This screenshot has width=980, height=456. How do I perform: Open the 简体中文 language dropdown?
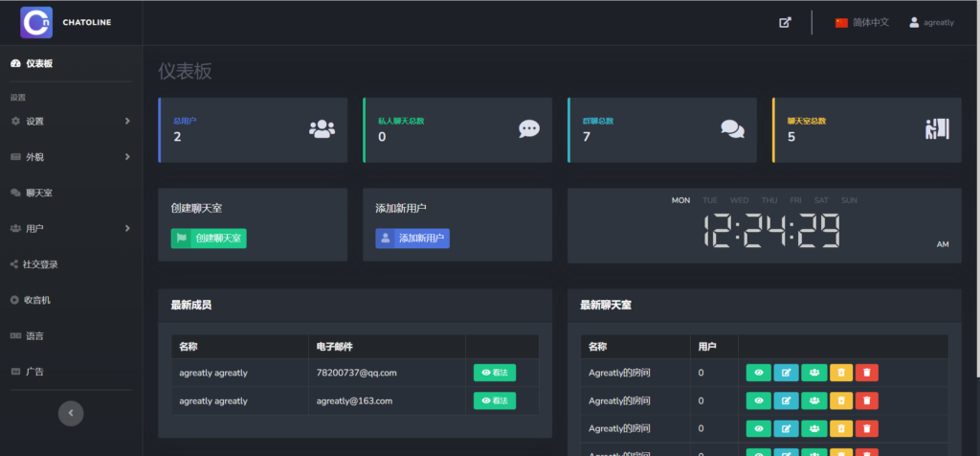pyautogui.click(x=861, y=22)
